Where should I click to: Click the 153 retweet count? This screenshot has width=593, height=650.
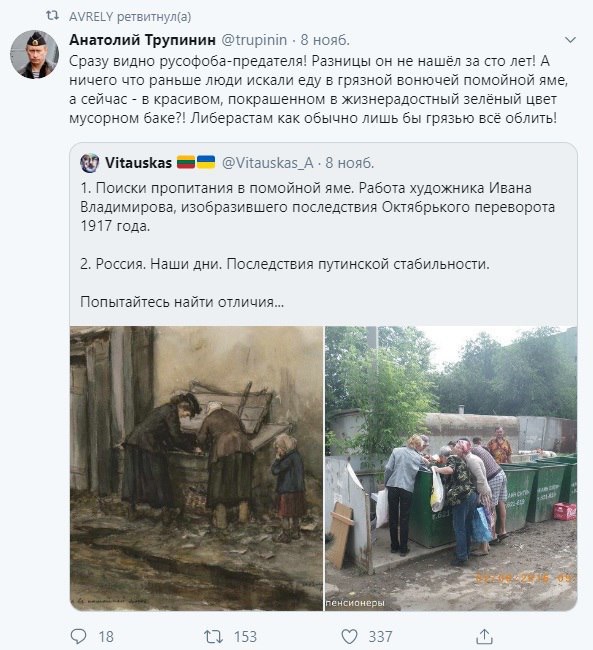click(x=245, y=637)
